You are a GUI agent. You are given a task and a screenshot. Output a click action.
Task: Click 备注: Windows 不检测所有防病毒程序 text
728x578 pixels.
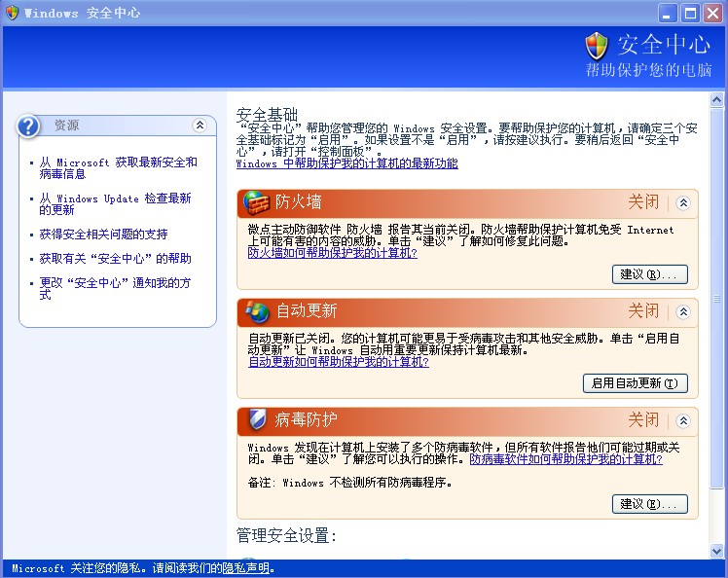[x=350, y=483]
